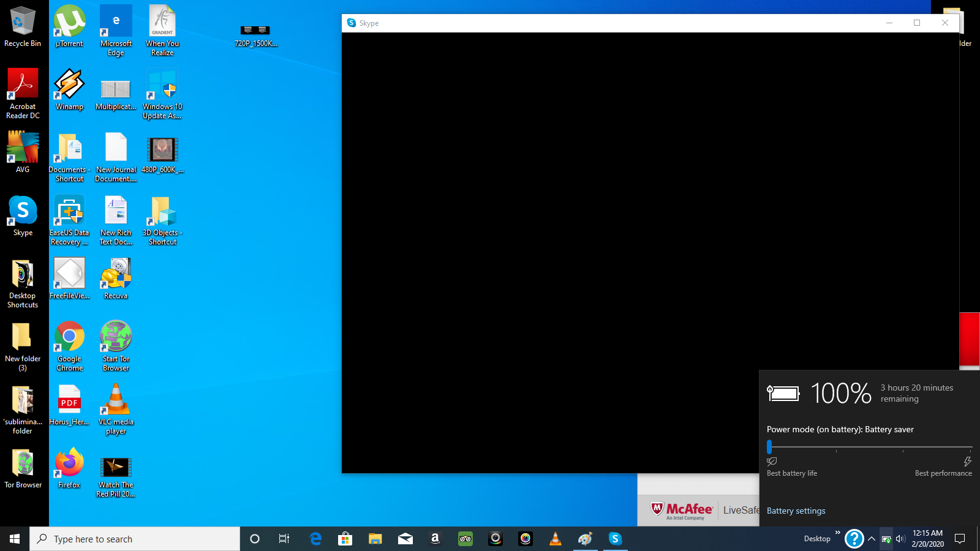The width and height of the screenshot is (980, 551).
Task: Close the Skype window
Action: 945,23
